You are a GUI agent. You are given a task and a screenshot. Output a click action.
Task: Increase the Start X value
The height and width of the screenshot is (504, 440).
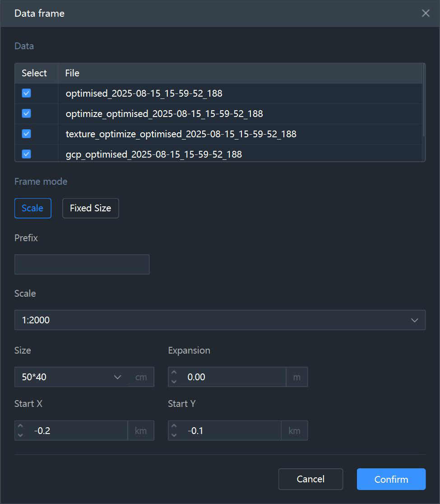click(21, 426)
